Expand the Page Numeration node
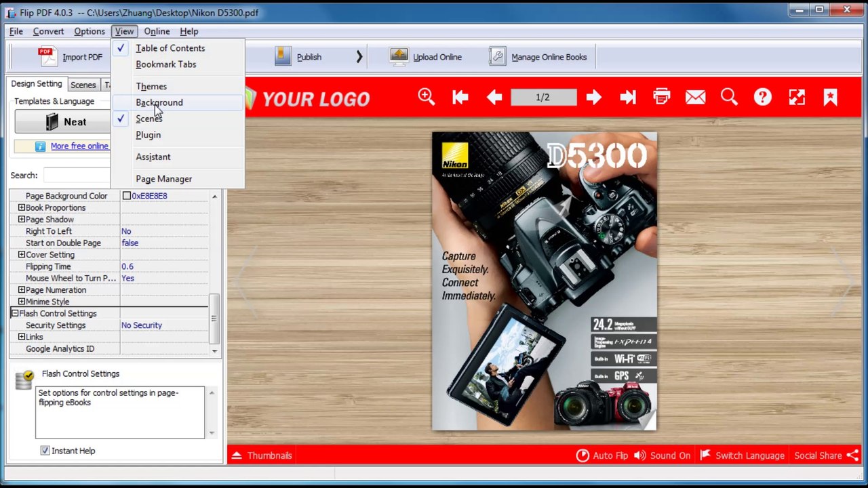The image size is (868, 488). click(x=22, y=290)
